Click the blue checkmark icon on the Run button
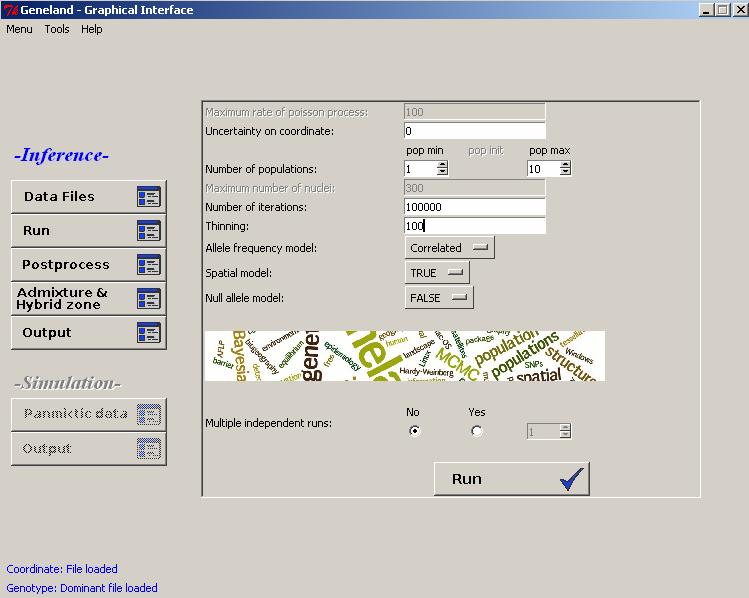The image size is (749, 598). point(571,479)
